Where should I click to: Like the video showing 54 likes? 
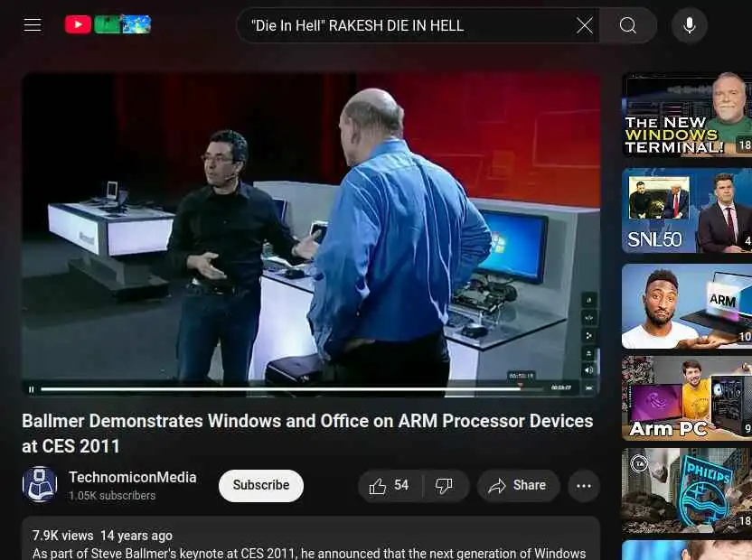click(390, 486)
